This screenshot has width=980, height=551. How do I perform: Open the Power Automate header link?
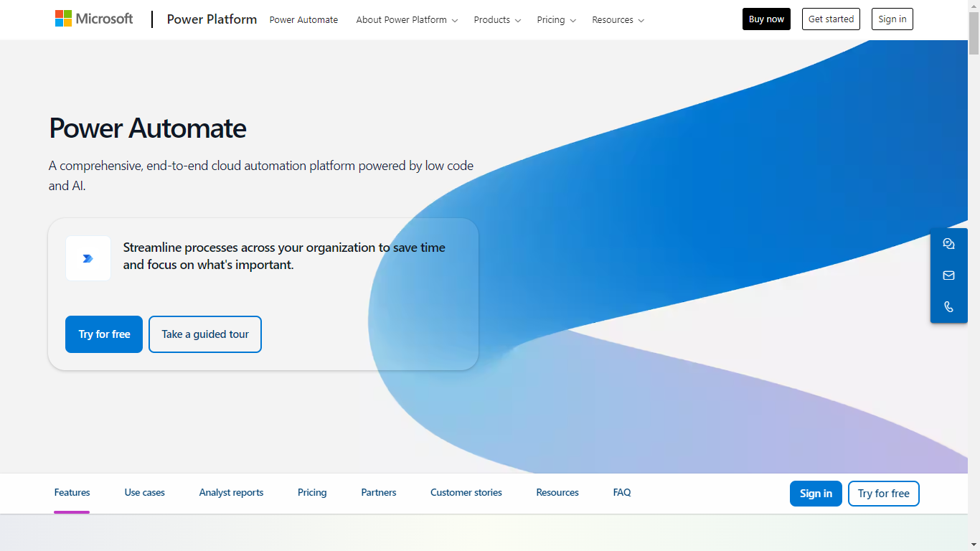pos(303,20)
